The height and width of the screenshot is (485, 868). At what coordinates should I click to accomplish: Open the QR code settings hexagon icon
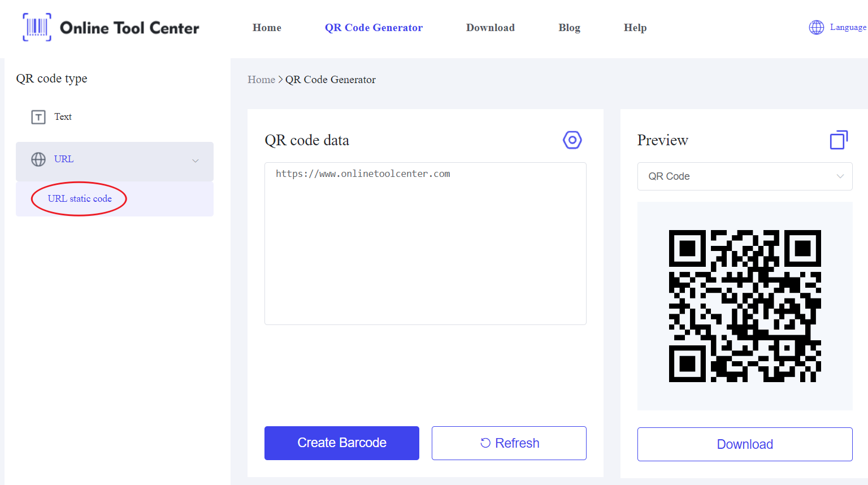click(572, 140)
